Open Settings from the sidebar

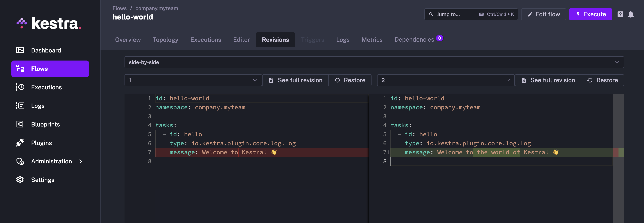43,180
